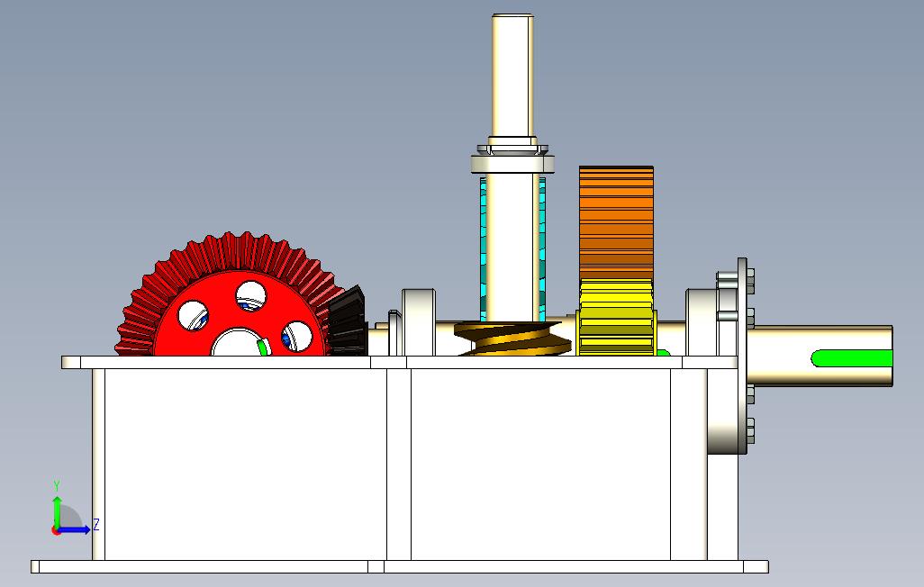
Task: Select the golden worm screw
Action: point(512,339)
